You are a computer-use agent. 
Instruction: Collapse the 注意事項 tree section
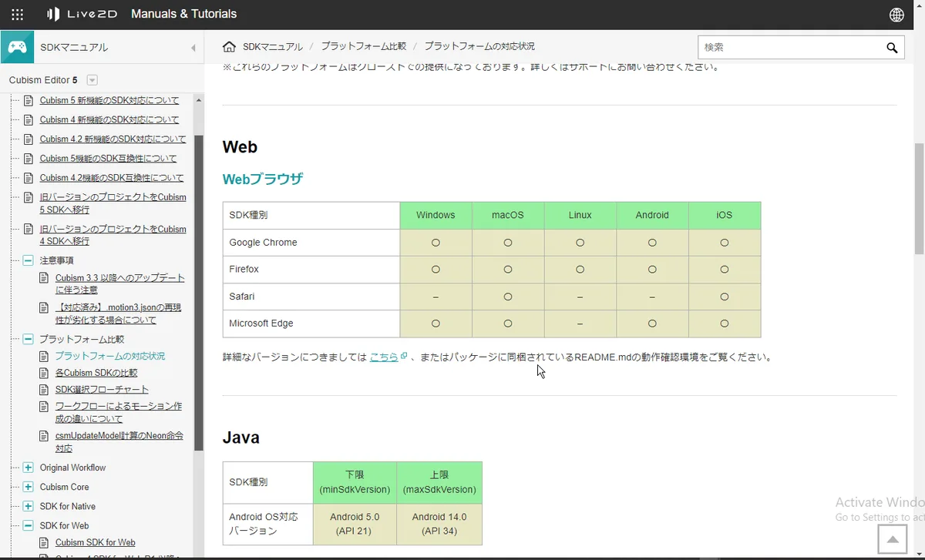[x=29, y=260]
